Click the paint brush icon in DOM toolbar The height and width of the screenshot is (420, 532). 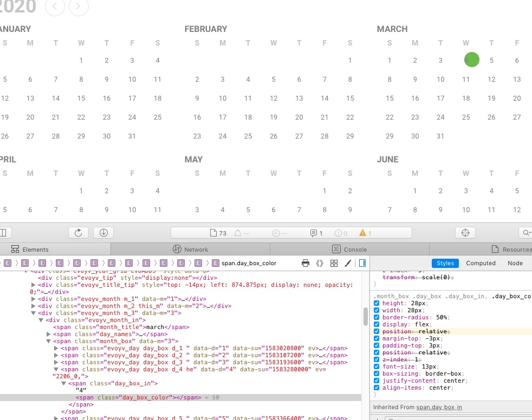tap(348, 263)
